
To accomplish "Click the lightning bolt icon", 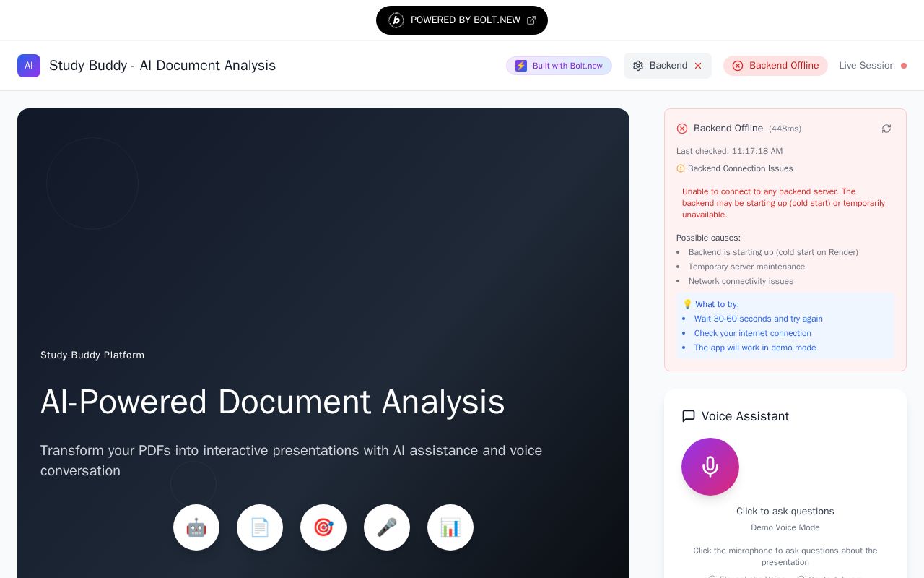I will (521, 66).
